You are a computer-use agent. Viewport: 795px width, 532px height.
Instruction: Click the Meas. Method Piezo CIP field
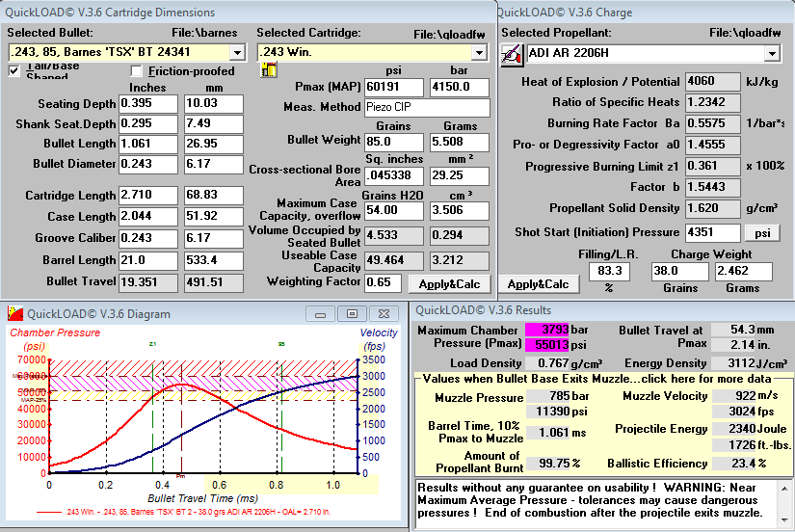(428, 108)
